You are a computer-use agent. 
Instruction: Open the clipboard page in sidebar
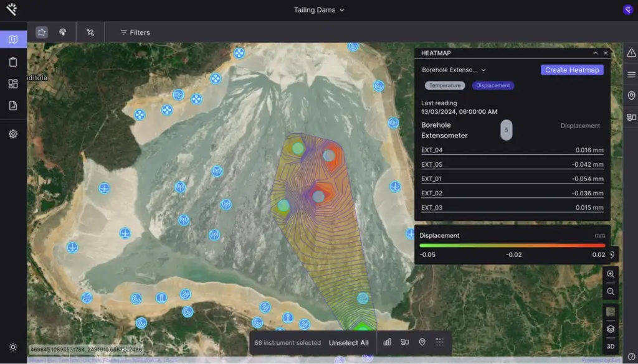click(x=13, y=62)
